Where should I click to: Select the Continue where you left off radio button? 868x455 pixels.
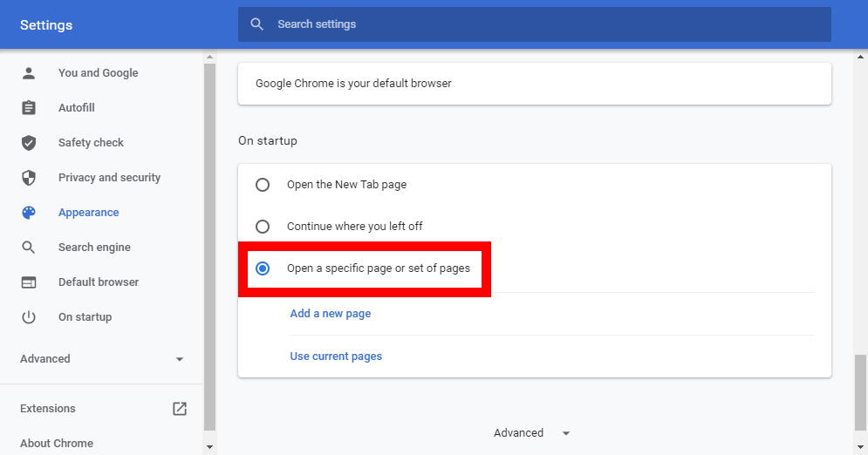[263, 227]
